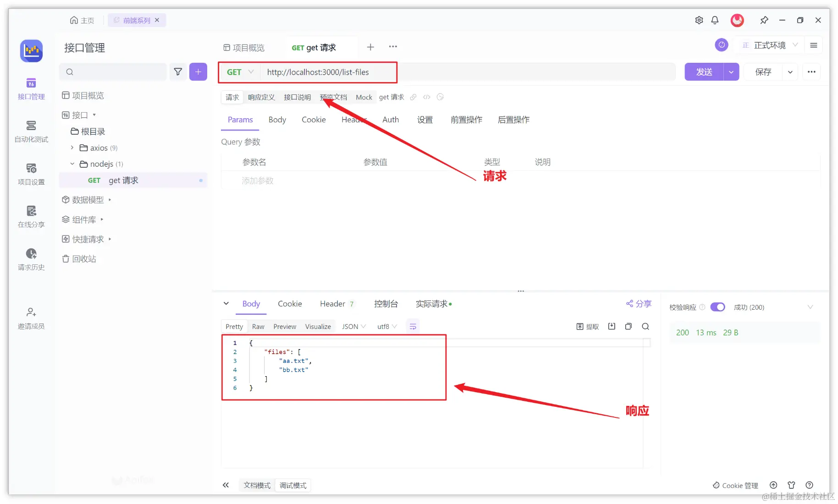Viewport: 838px width, 504px height.
Task: Open 自动化测试 in the sidebar
Action: coord(31,131)
